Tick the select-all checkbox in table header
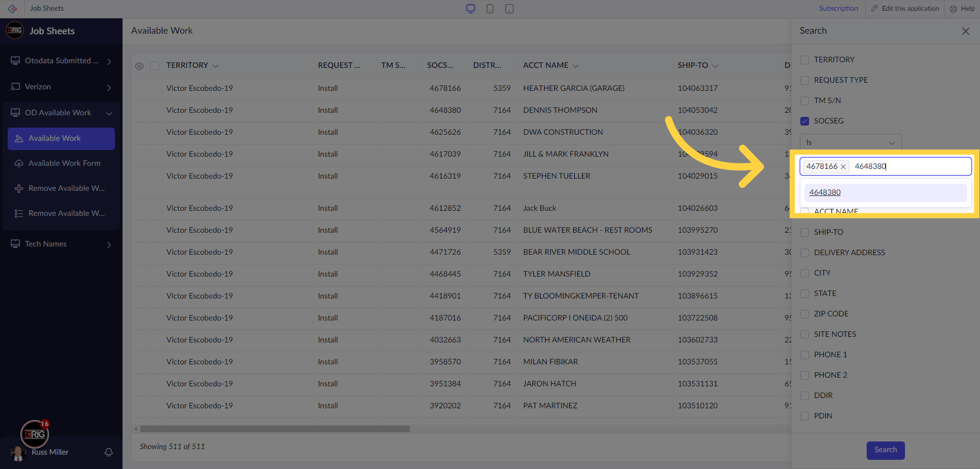Image resolution: width=980 pixels, height=469 pixels. pyautogui.click(x=155, y=66)
